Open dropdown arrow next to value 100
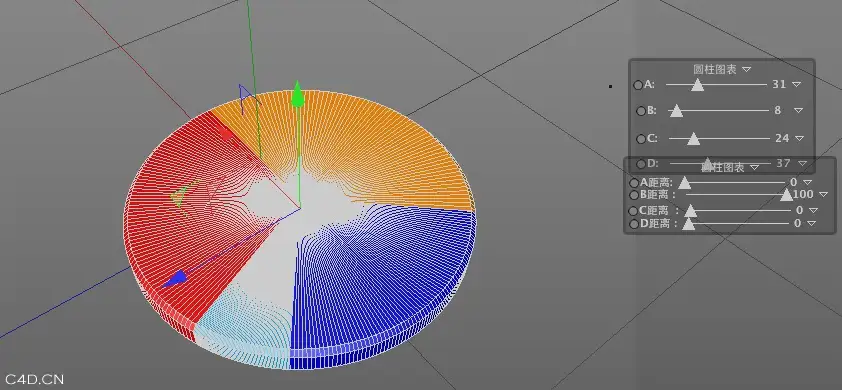This screenshot has width=842, height=390. [823, 194]
